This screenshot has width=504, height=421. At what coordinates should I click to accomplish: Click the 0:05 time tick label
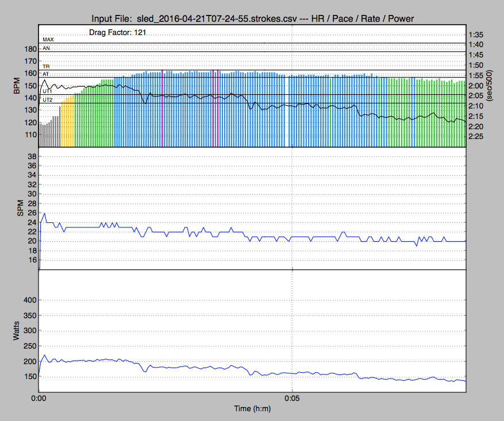tap(293, 398)
